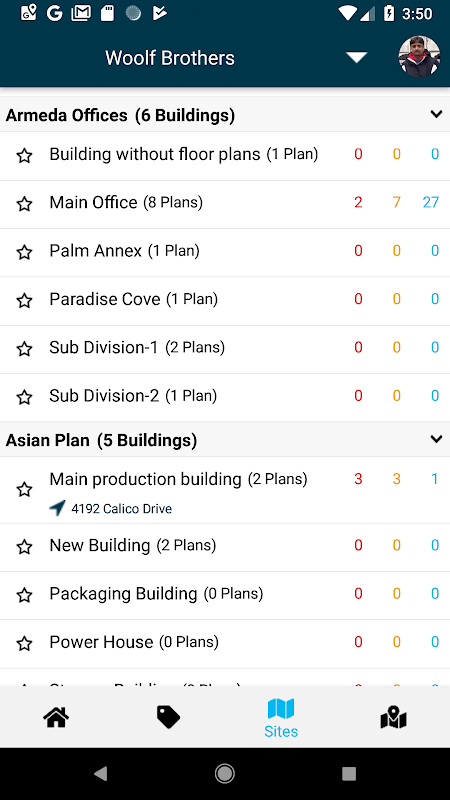Collapse the Asian Plan section chevron
This screenshot has width=450, height=800.
[436, 439]
